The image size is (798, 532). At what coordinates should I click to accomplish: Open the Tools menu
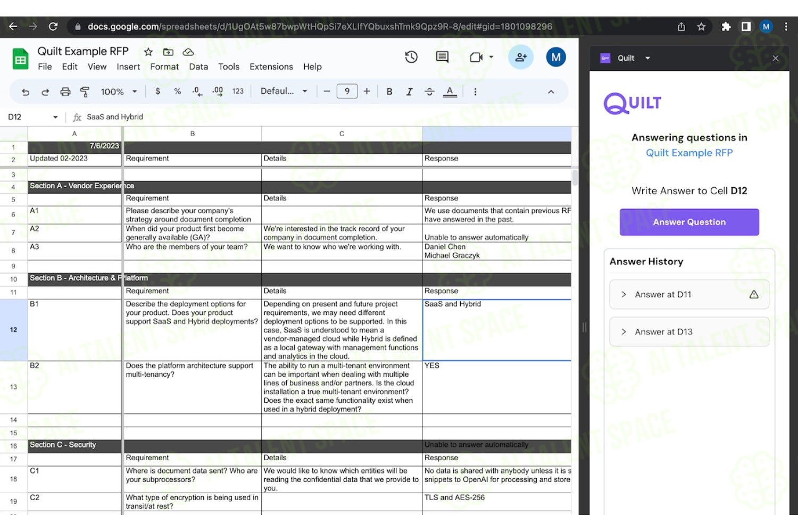pyautogui.click(x=229, y=66)
